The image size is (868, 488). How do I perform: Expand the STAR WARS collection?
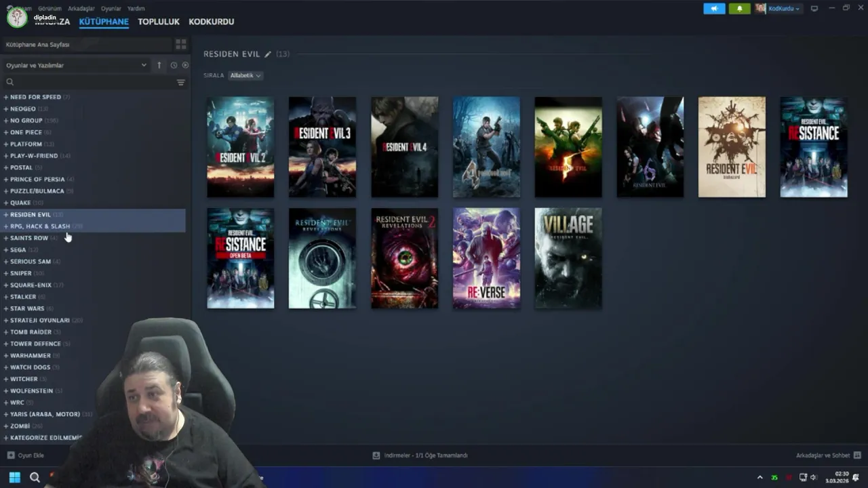(x=5, y=308)
